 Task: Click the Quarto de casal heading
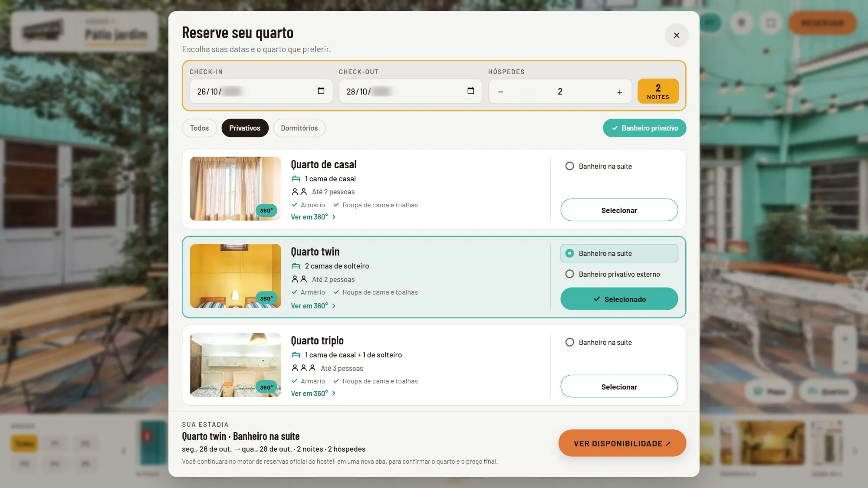pyautogui.click(x=324, y=164)
